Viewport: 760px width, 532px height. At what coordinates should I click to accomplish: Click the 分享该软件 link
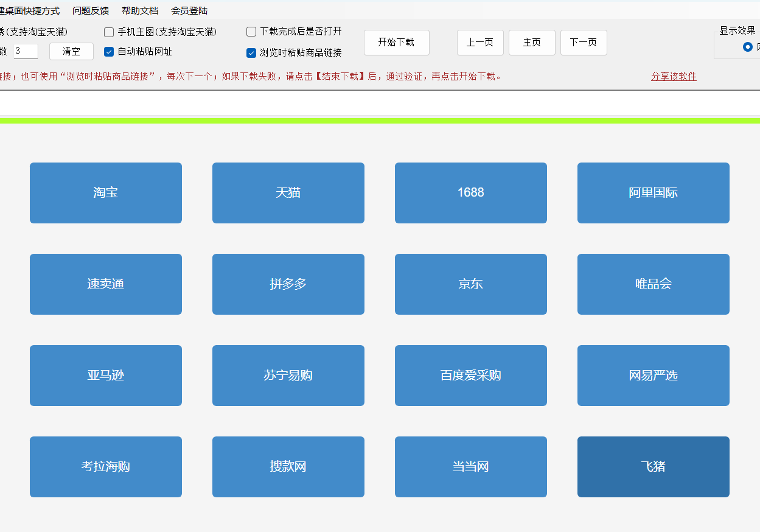coord(673,76)
